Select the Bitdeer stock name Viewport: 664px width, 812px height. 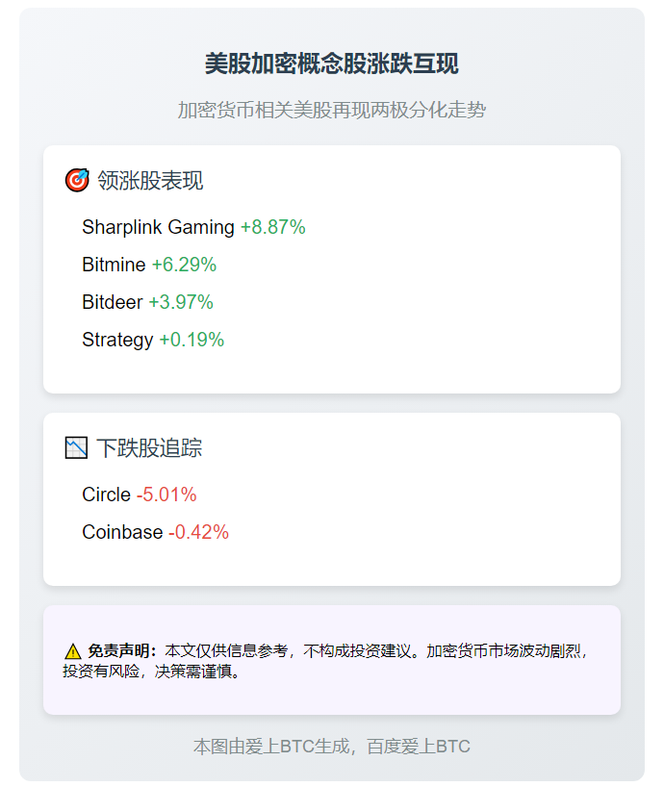pos(112,302)
